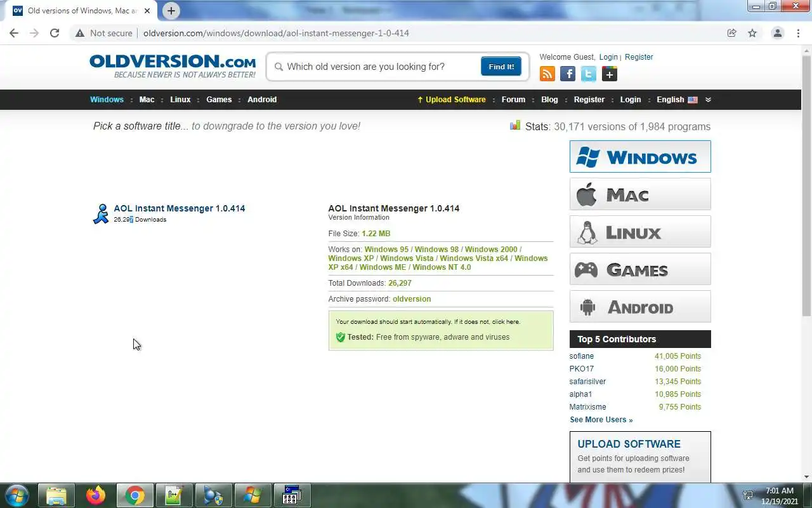Screen dimensions: 812x508
Task: Click the 'click here' download link
Action: (x=506, y=322)
